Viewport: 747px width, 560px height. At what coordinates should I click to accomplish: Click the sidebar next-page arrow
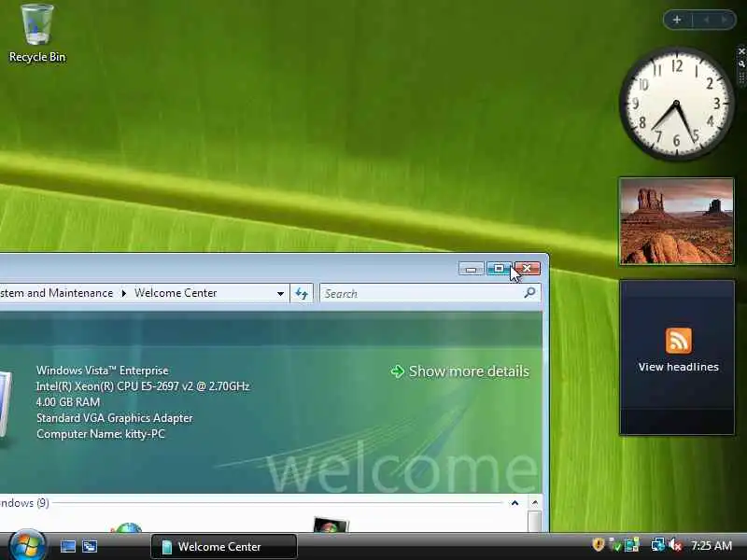(725, 20)
